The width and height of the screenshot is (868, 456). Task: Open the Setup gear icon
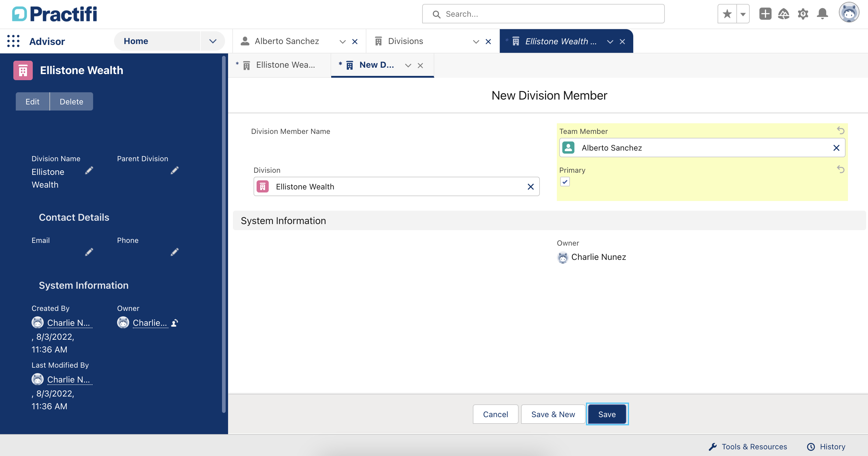pos(803,14)
